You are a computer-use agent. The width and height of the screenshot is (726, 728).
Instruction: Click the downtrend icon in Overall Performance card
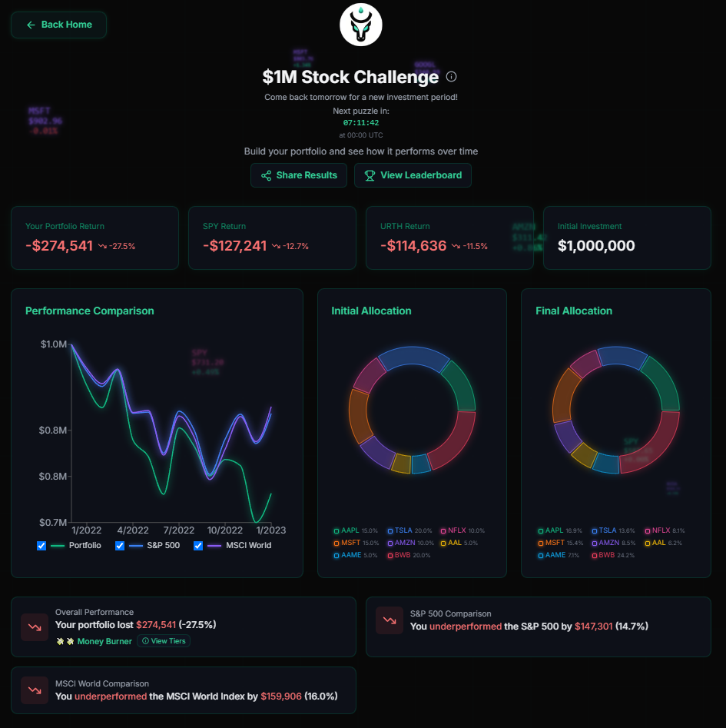(x=35, y=627)
